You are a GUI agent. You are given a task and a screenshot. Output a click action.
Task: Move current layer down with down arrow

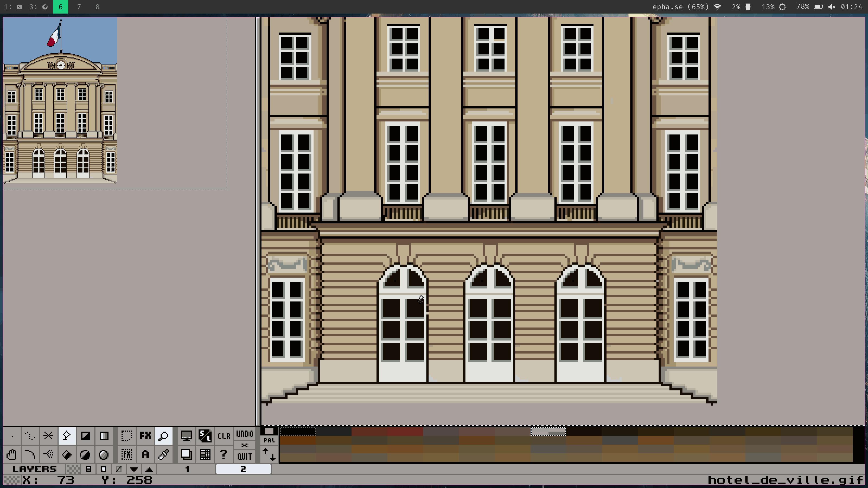pos(134,469)
